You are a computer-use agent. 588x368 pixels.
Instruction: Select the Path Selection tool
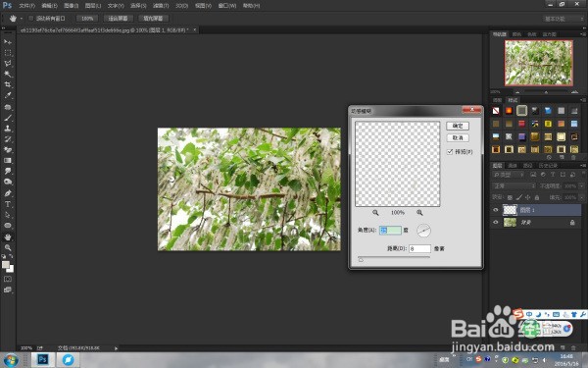(8, 215)
